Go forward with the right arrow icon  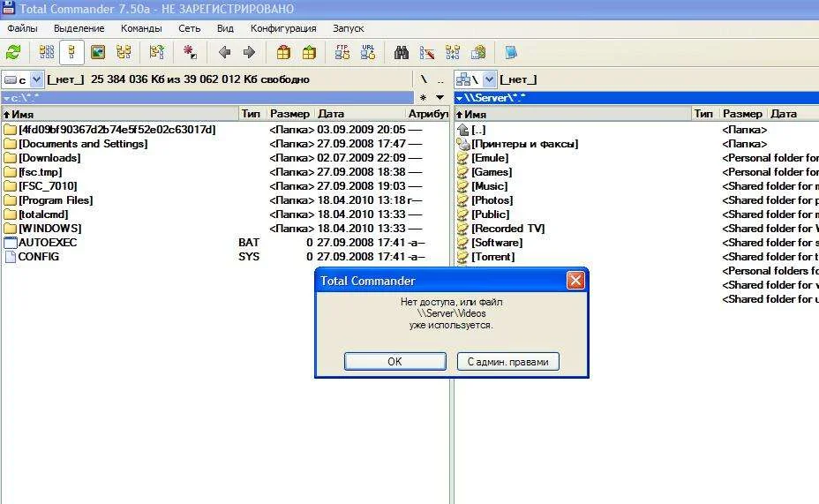(249, 52)
